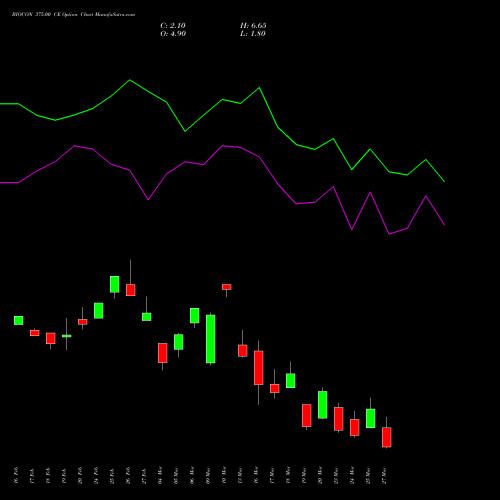This screenshot has height=500, width=500.
Task: Click the last red candle for 27 Mar
Action: [387, 437]
